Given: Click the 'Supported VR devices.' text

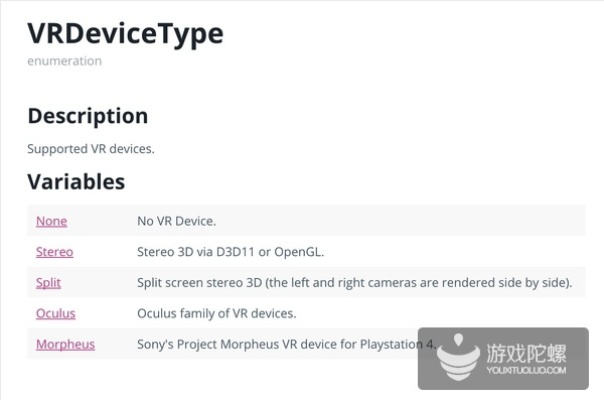Looking at the screenshot, I should click(x=91, y=149).
